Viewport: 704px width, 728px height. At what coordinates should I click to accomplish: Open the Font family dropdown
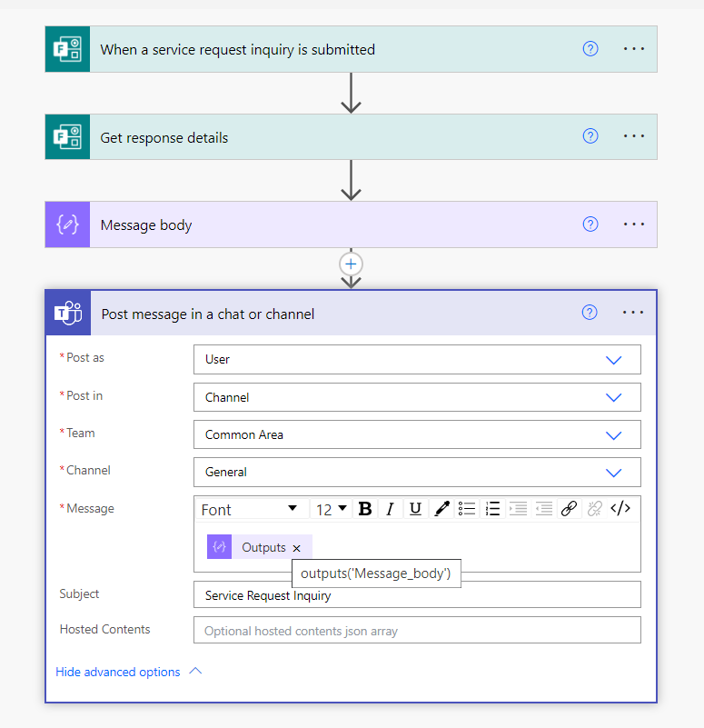tap(249, 509)
